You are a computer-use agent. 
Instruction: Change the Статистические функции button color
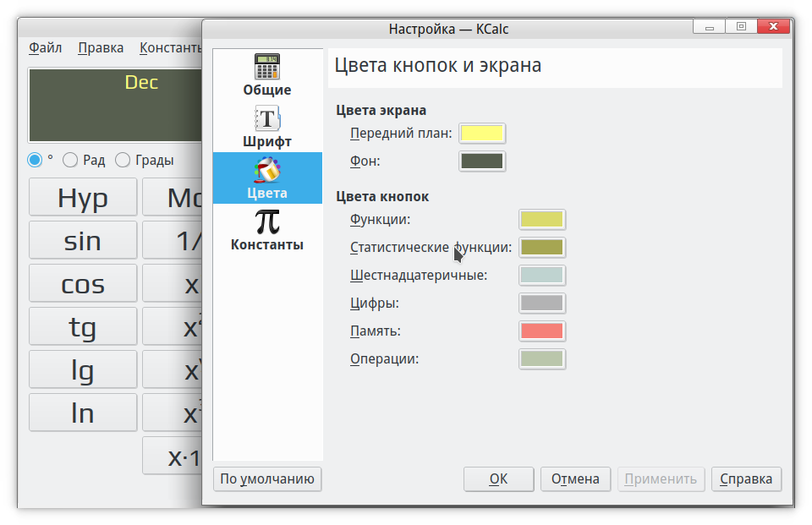point(541,247)
